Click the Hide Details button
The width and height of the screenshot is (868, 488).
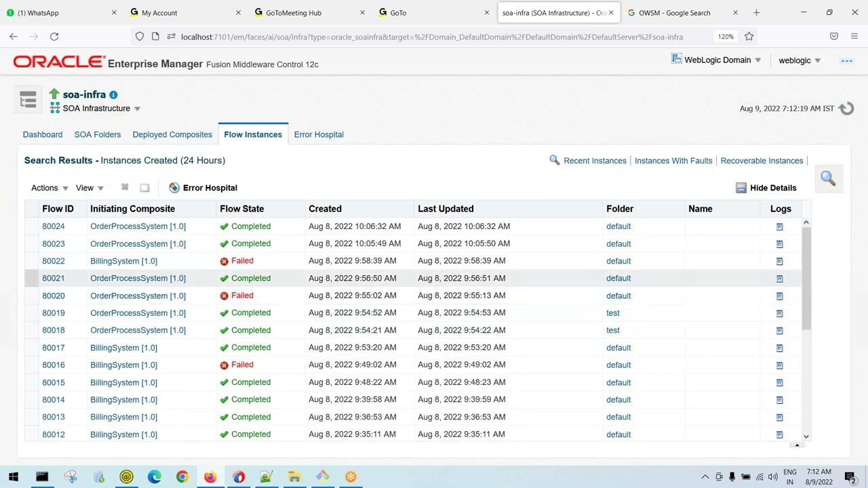tap(766, 188)
